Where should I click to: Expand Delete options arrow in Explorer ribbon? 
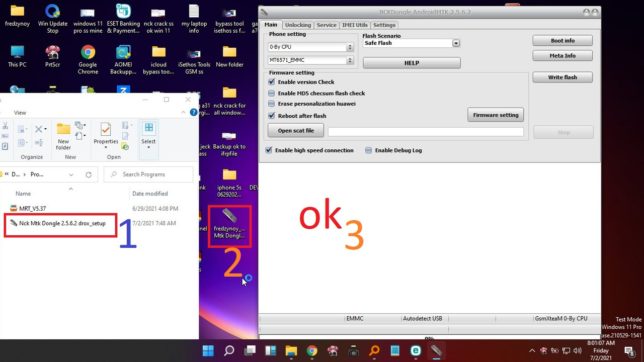click(x=45, y=129)
